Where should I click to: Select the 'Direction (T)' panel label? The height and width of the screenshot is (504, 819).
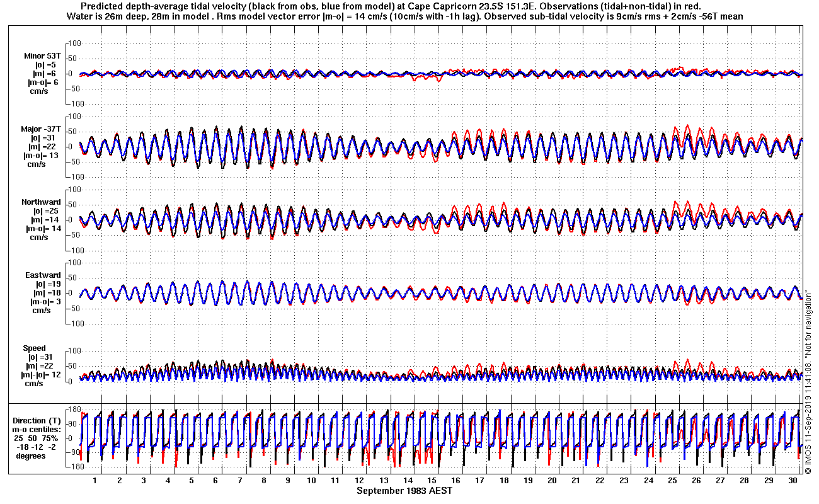point(38,421)
